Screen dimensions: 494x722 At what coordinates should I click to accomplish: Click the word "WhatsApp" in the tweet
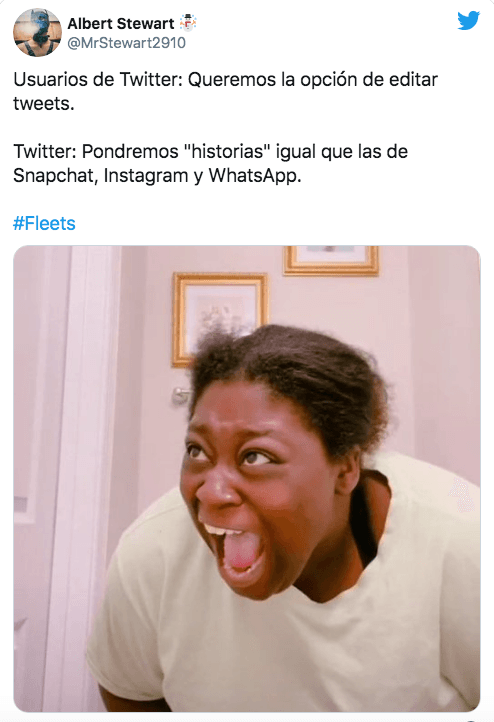(x=255, y=176)
